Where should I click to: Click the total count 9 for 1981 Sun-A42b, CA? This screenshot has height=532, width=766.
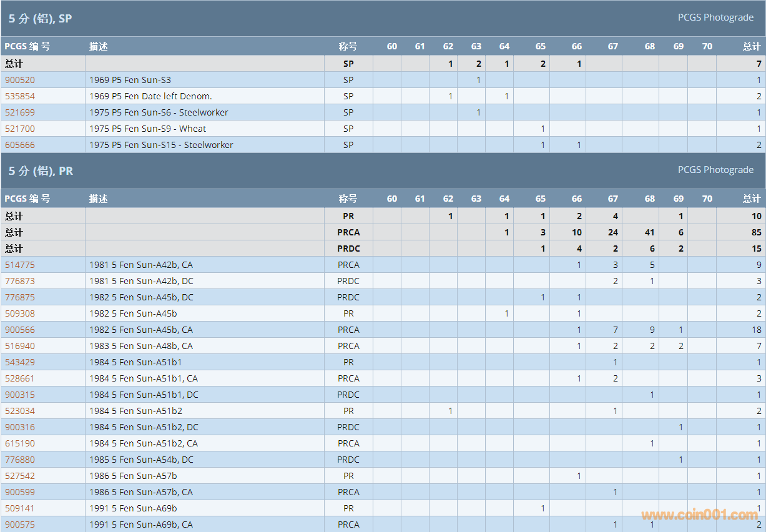click(759, 265)
